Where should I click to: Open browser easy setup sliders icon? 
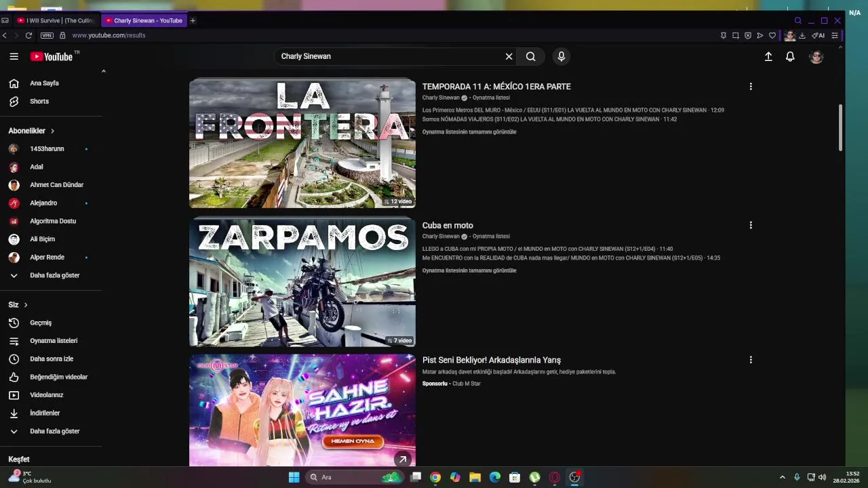[835, 35]
